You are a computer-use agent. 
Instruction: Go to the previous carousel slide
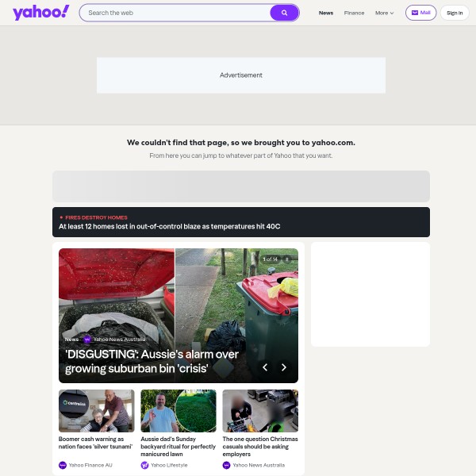tap(265, 367)
